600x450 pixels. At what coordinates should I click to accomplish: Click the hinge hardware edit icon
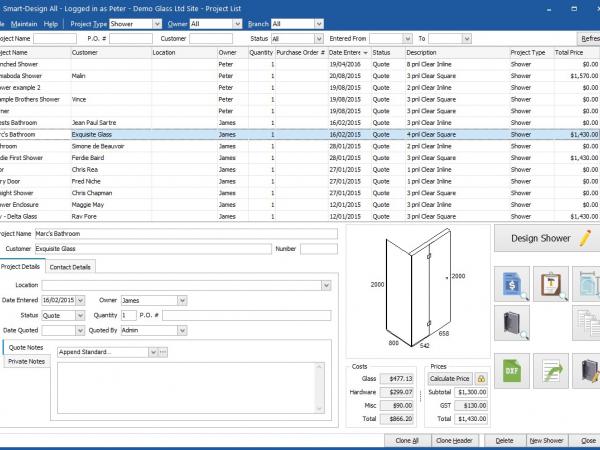coord(586,371)
